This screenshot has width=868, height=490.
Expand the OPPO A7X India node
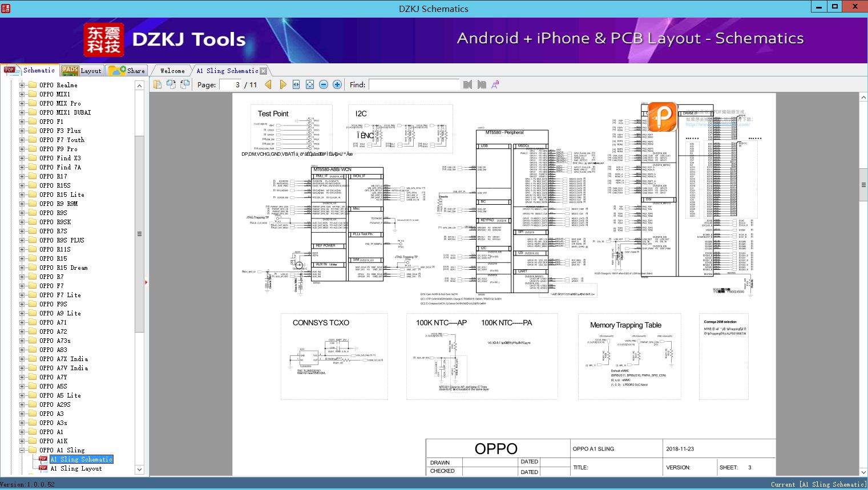[x=22, y=359]
